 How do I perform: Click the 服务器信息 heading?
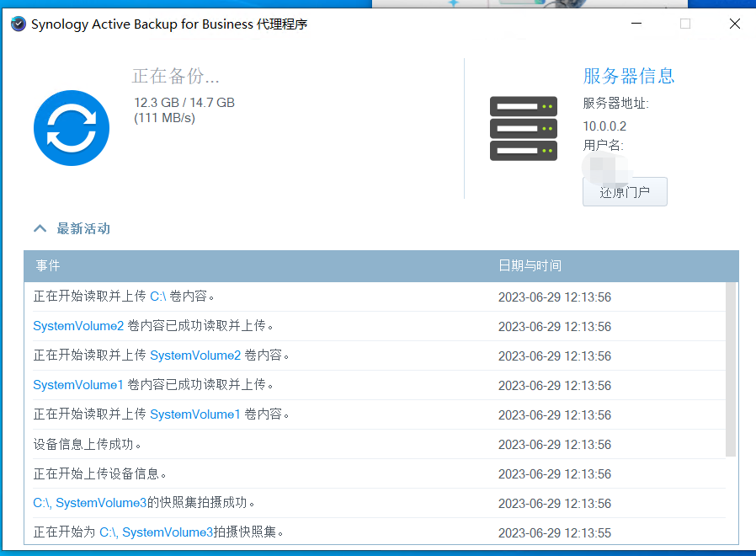[x=629, y=76]
